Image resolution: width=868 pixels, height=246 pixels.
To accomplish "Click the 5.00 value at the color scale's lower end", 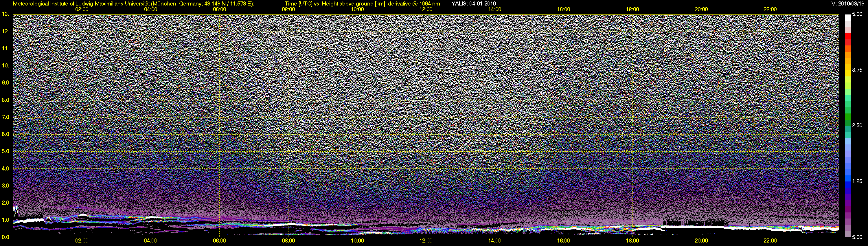I will coord(857,237).
